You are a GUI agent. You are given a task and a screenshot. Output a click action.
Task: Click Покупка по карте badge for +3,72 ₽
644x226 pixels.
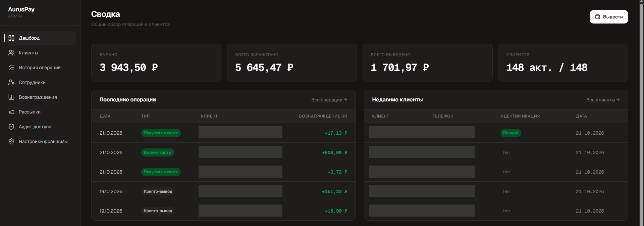[x=161, y=172]
